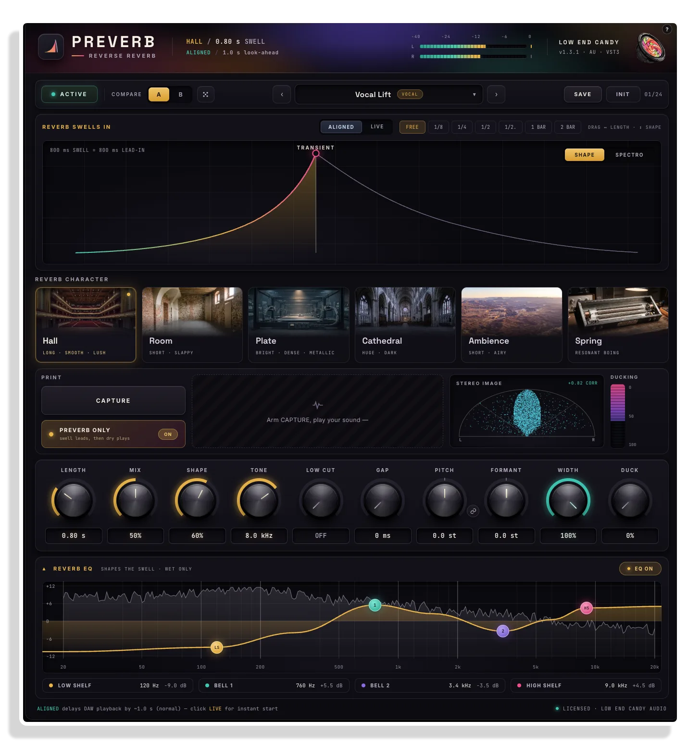Screen dimensions: 700x745
Task: Set swell length to 1/4 note
Action: (x=462, y=127)
